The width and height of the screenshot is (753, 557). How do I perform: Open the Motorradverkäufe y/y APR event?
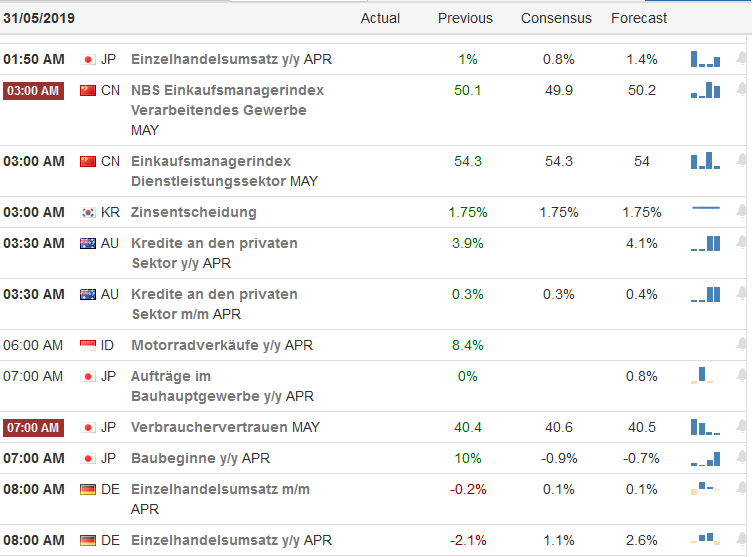[222, 345]
